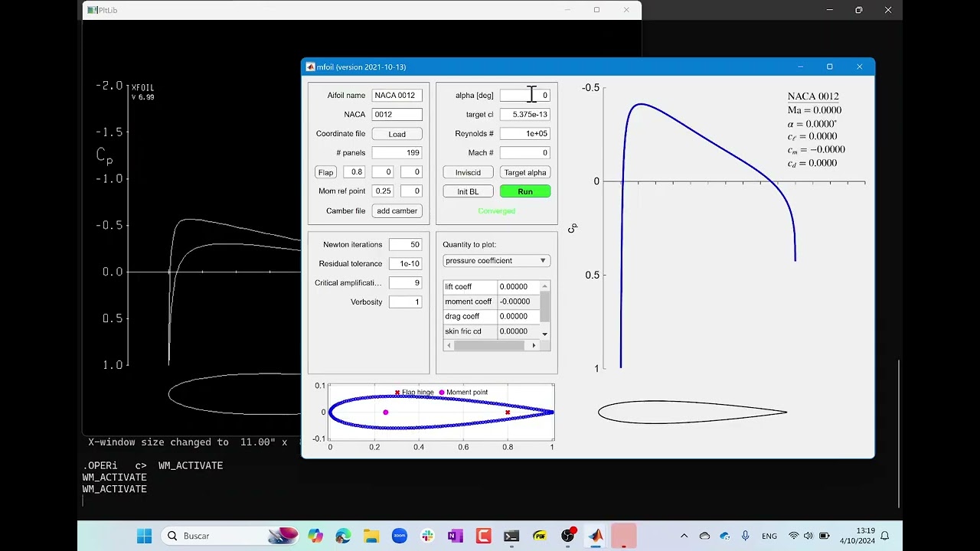Viewport: 980px width, 551px height.
Task: Open Copilot from the taskbar
Action: point(315,536)
